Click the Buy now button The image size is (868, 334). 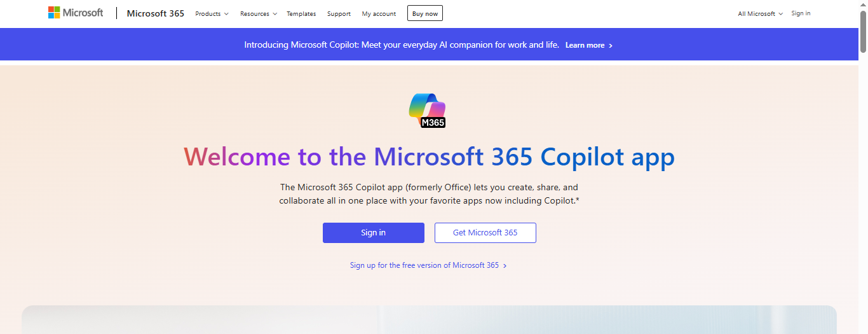[425, 13]
